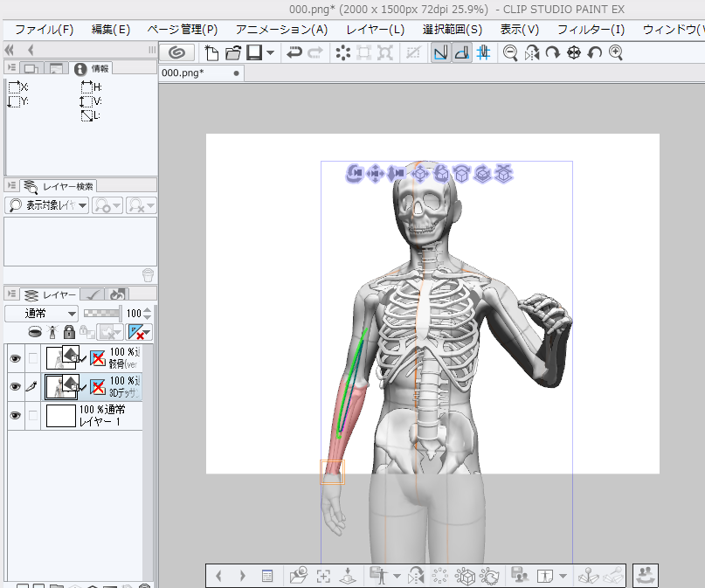Viewport: 705px width, 588px height.
Task: Hide the レイヤー 1 layer
Action: point(14,416)
